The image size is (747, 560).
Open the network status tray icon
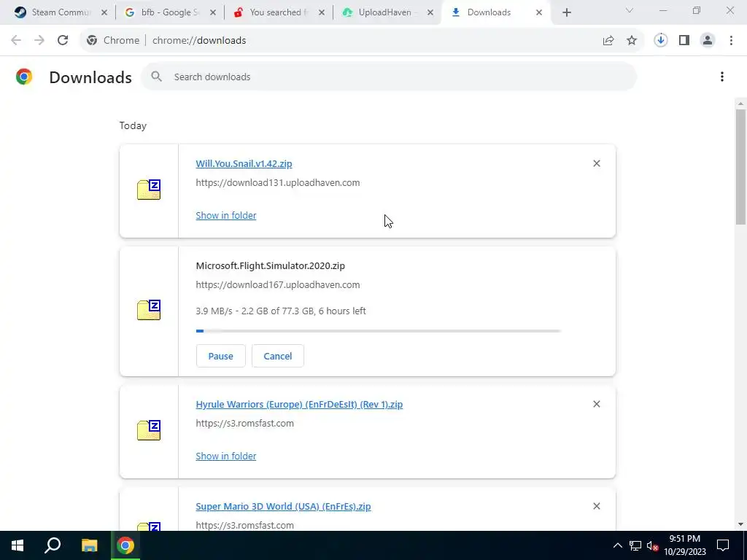pos(635,545)
